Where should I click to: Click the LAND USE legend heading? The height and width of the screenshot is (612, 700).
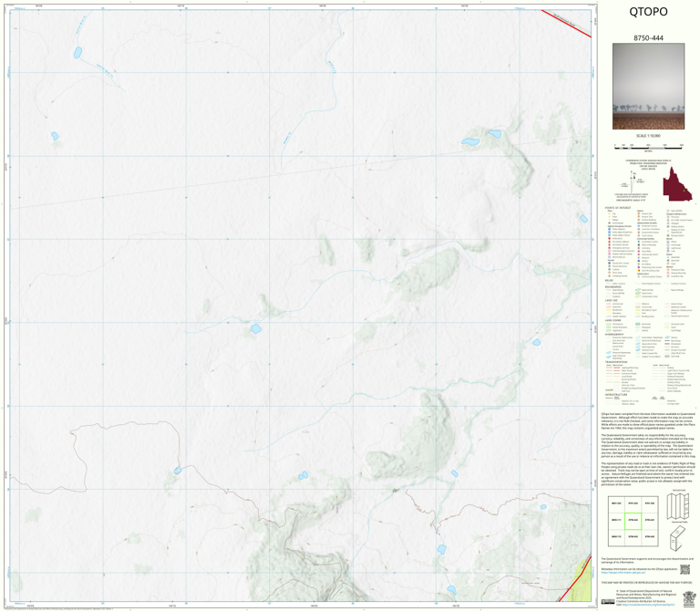[612, 301]
